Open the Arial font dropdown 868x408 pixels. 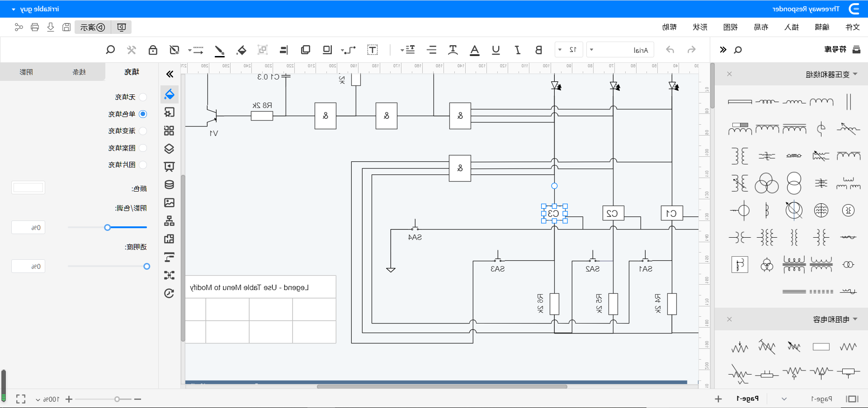point(620,50)
